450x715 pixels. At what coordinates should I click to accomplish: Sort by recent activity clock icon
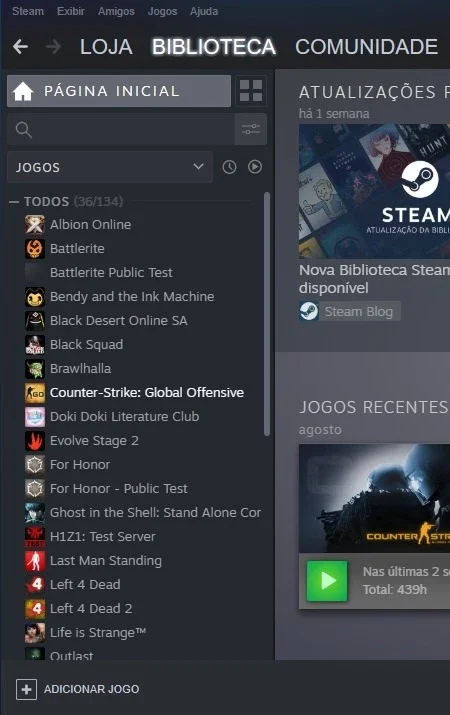coord(229,167)
